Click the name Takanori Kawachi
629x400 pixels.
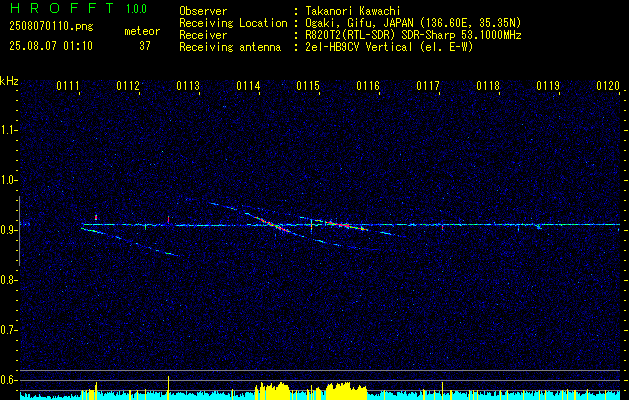(353, 11)
